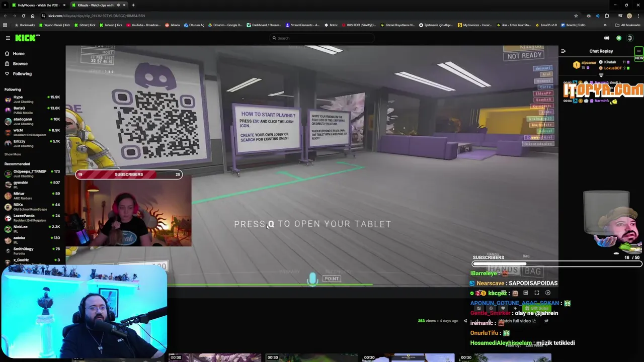Open Mirtur recommended channel
The image size is (644, 362).
tap(32, 196)
